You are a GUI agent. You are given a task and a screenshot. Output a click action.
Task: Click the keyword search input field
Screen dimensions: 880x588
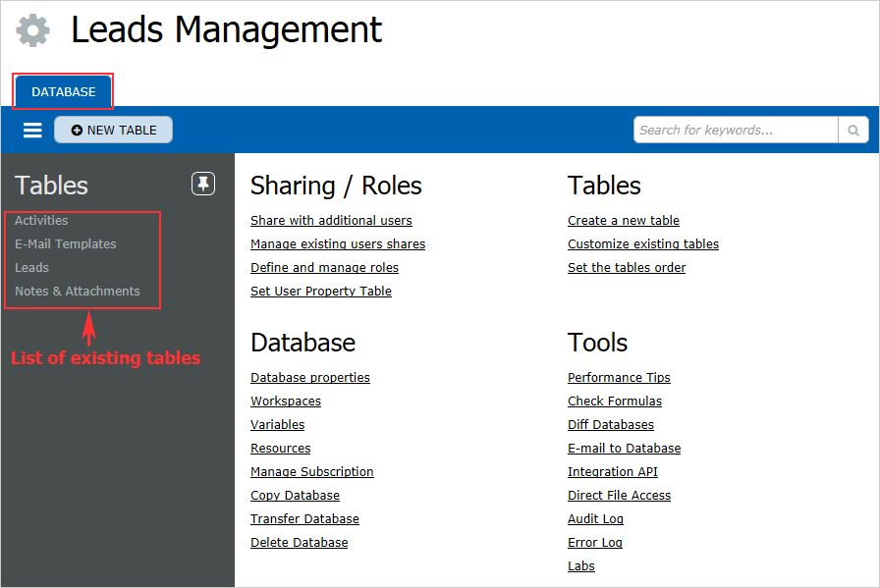(736, 130)
